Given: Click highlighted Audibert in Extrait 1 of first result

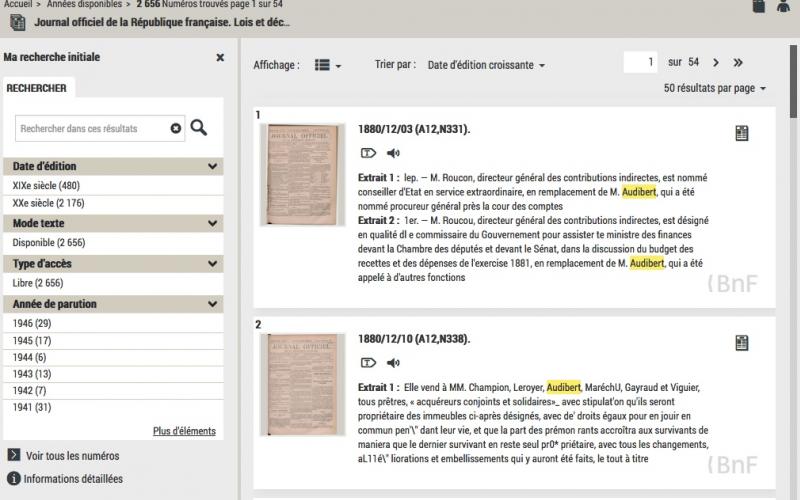Looking at the screenshot, I should point(639,192).
